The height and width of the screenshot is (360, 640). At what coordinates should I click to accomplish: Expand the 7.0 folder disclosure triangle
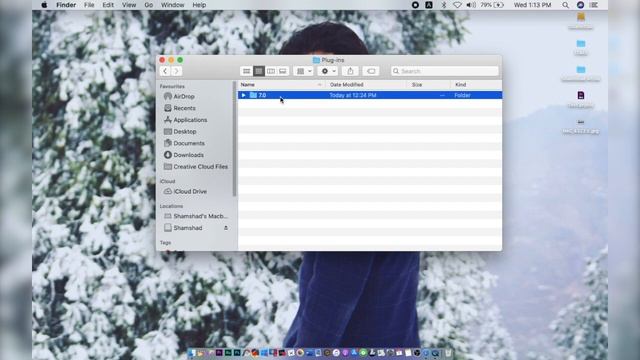pyautogui.click(x=243, y=95)
